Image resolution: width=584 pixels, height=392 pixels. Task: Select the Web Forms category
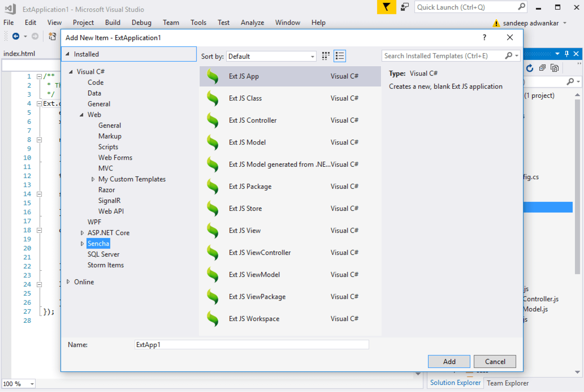click(x=115, y=158)
